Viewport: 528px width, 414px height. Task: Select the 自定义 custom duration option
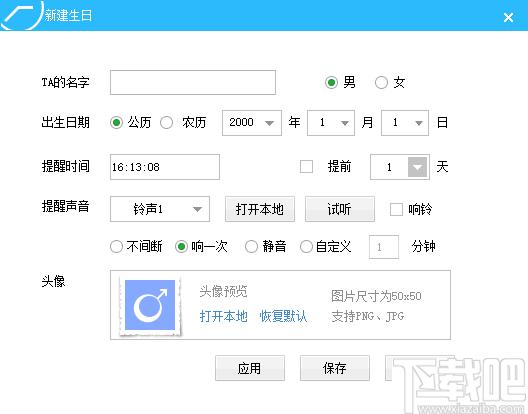pyautogui.click(x=306, y=247)
